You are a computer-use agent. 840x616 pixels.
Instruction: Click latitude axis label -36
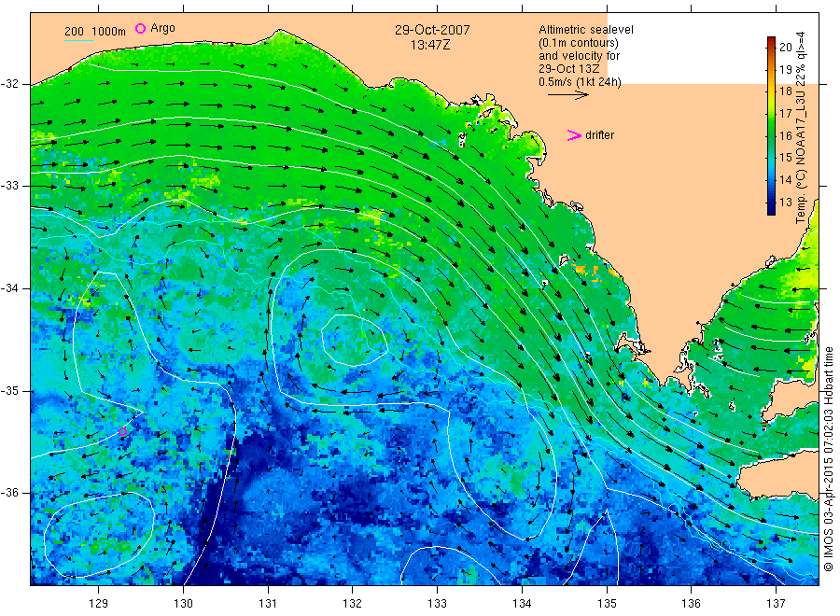[x=9, y=493]
